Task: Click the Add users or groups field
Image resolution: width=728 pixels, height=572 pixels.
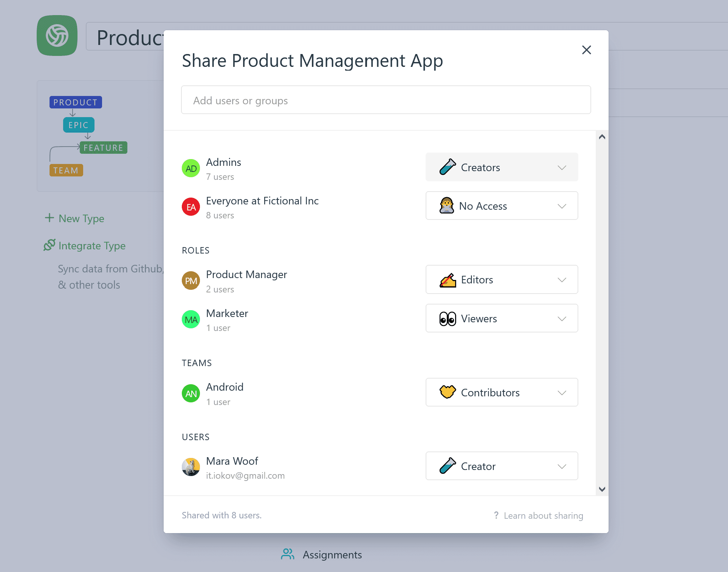Action: [x=386, y=100]
